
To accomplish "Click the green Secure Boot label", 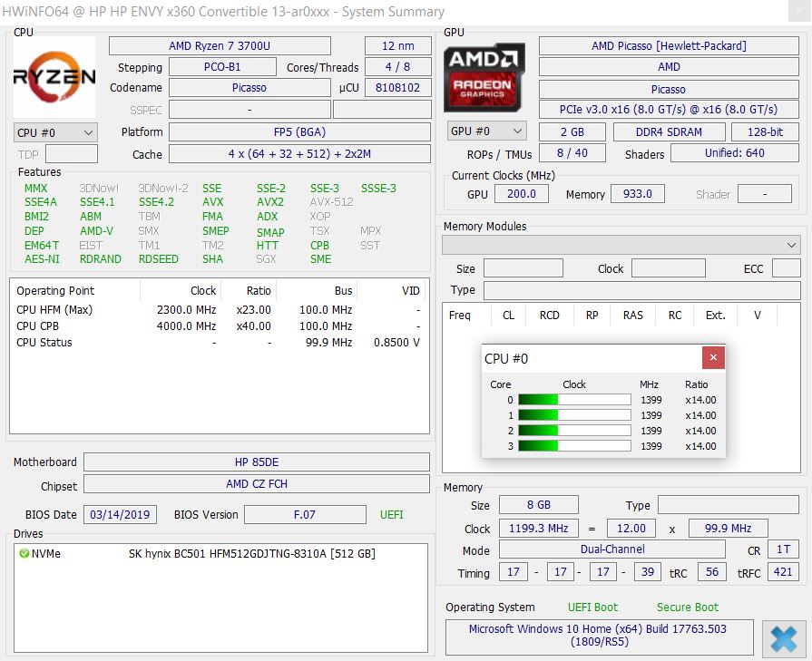I will pos(687,607).
